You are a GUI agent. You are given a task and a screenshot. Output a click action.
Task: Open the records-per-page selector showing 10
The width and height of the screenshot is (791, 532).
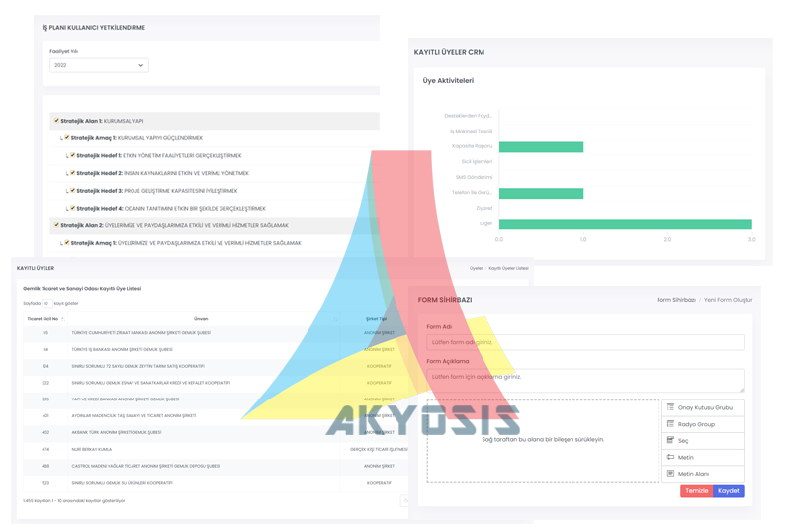click(x=46, y=304)
